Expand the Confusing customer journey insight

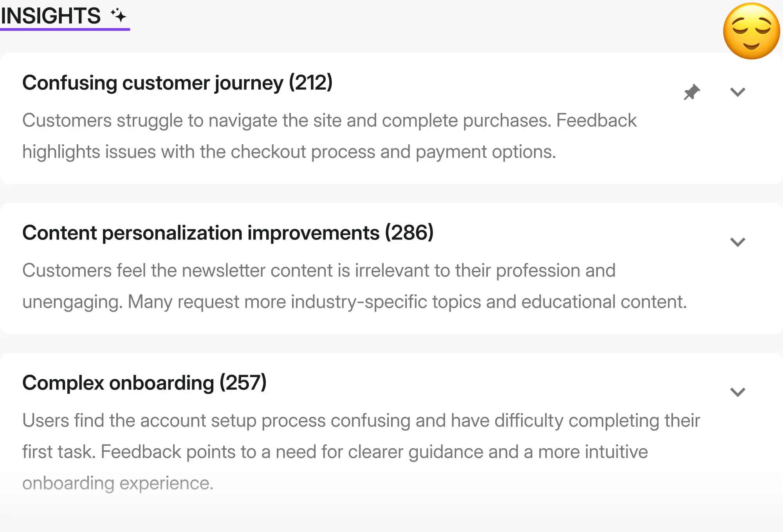point(738,93)
